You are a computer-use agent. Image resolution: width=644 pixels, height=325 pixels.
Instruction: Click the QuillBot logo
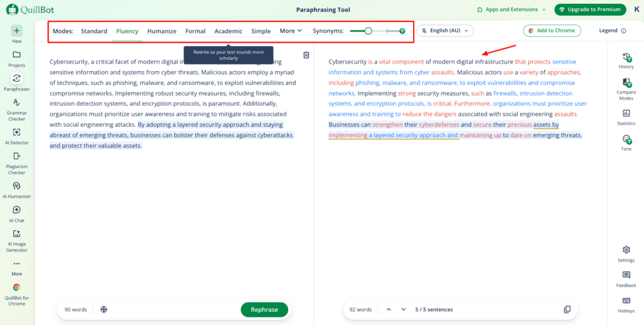click(30, 9)
